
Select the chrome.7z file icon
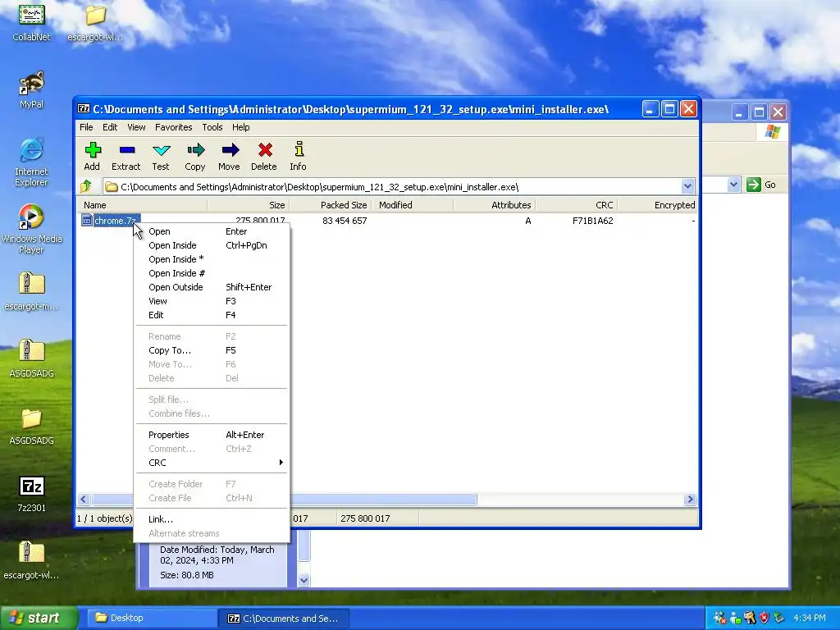tap(87, 220)
